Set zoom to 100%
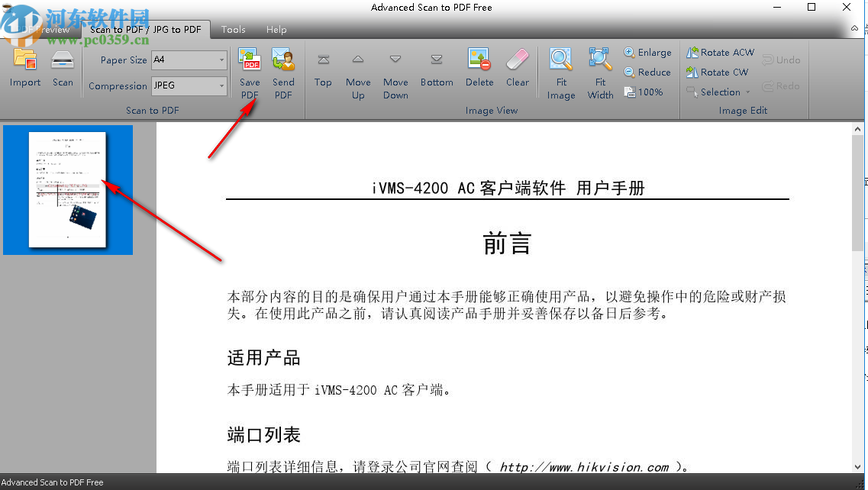 coord(647,92)
